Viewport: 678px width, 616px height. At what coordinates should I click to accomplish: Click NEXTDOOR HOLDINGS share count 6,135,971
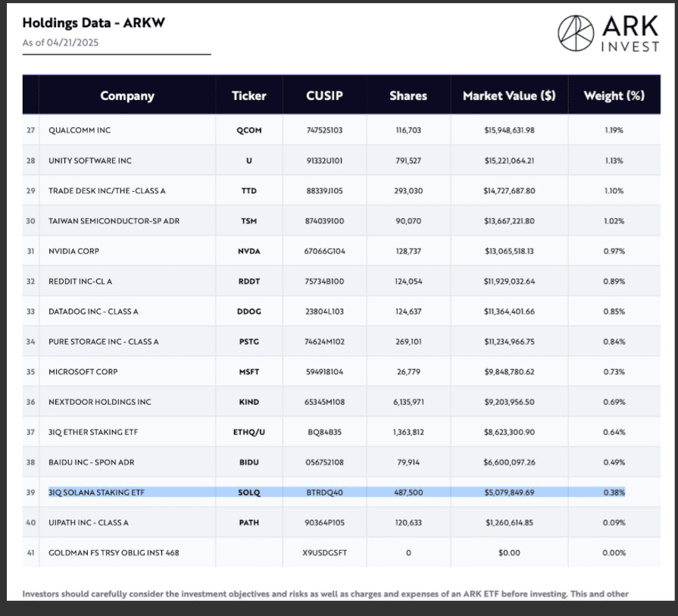click(x=408, y=402)
